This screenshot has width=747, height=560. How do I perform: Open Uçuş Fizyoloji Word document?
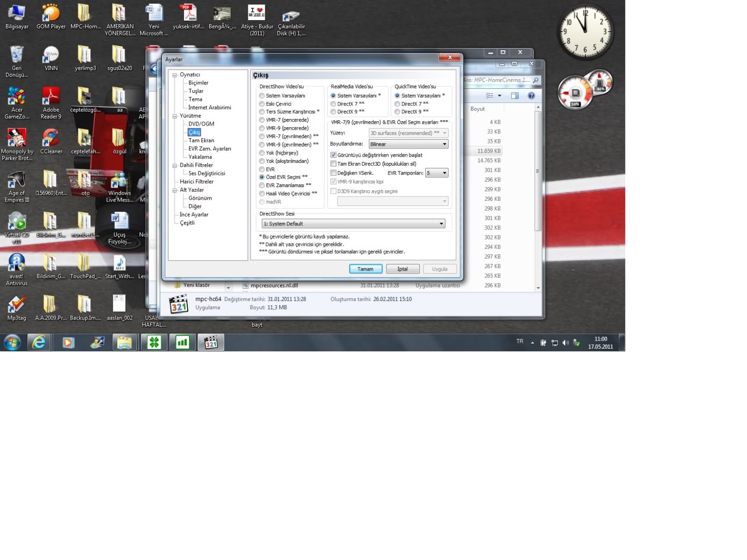pos(120,228)
